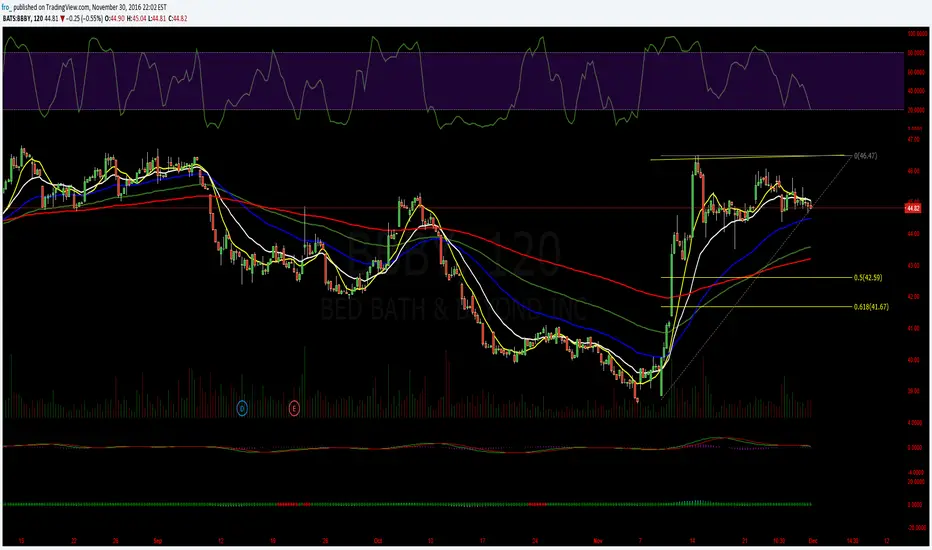Click the red E earnings marker
Viewport: 932px width, 550px height.
(x=294, y=408)
